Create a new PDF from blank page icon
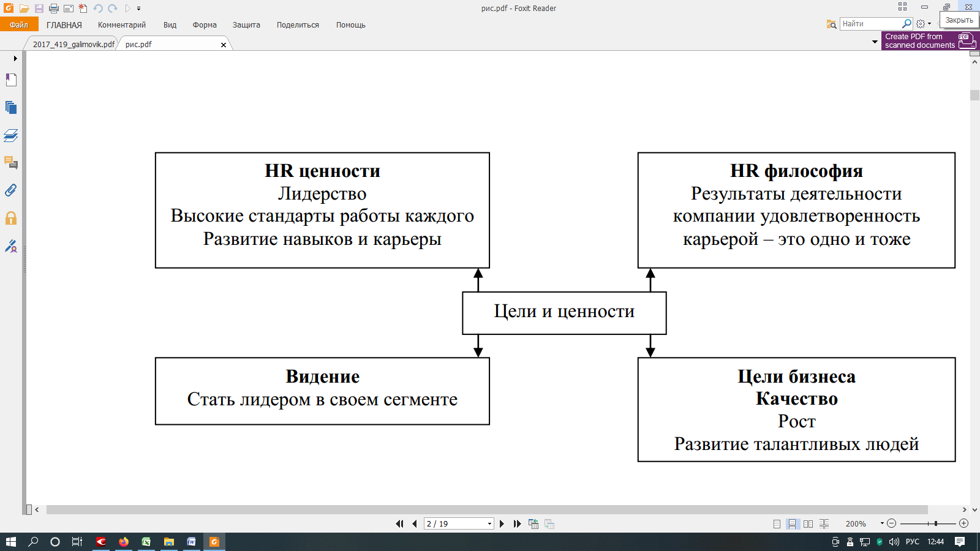The width and height of the screenshot is (980, 551). point(83,9)
